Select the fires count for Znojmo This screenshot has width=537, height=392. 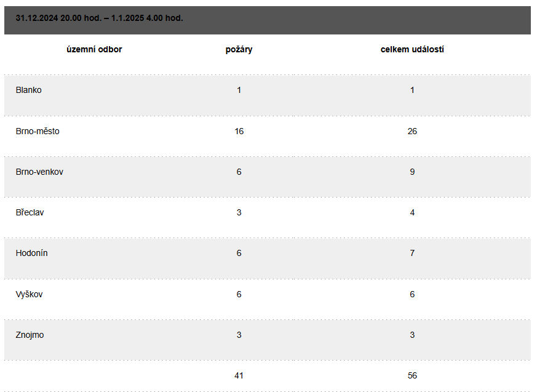pos(239,335)
